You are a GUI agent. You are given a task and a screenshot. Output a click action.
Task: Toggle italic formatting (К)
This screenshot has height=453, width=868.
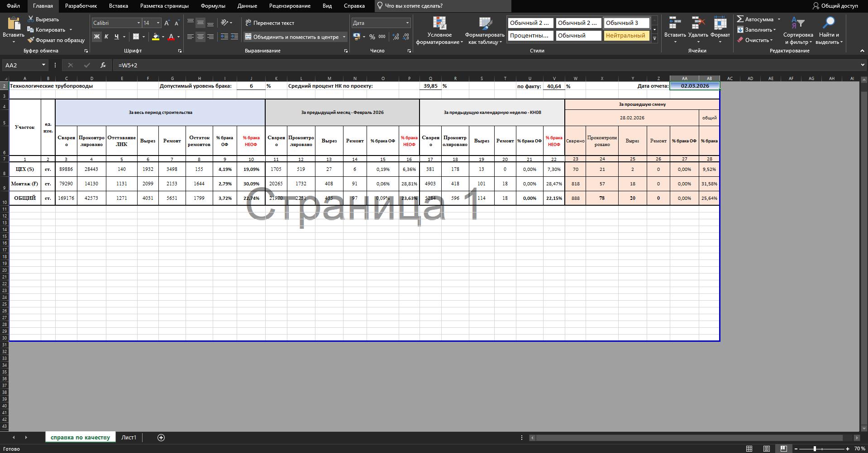[x=106, y=37]
